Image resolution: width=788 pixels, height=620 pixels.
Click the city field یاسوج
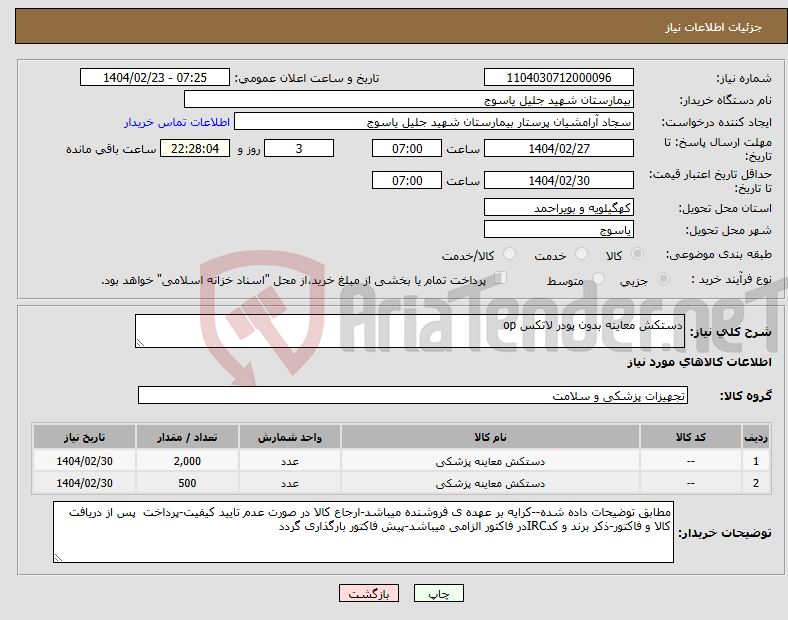click(x=558, y=229)
